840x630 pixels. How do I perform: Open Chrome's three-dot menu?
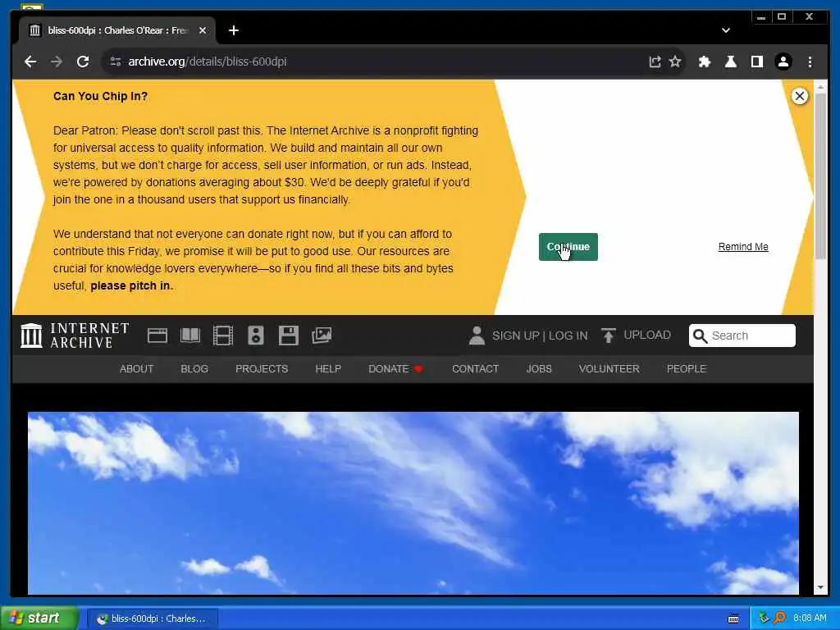tap(810, 62)
